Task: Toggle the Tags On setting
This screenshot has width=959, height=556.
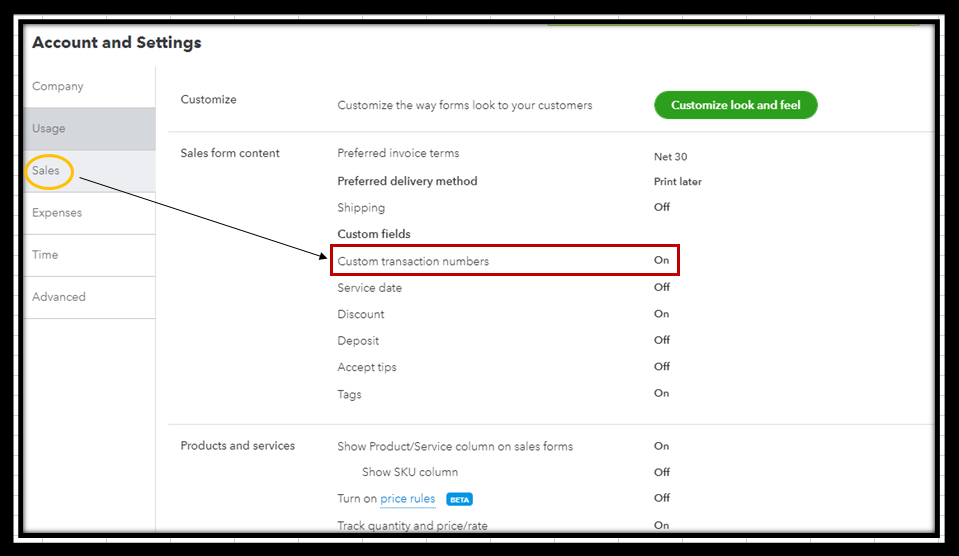Action: pos(661,394)
